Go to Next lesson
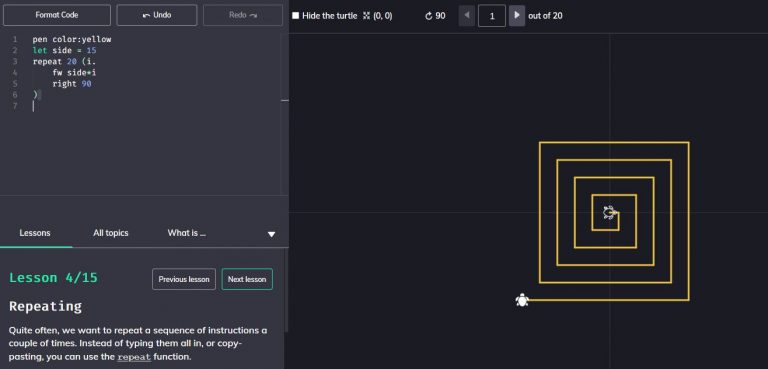 [247, 279]
